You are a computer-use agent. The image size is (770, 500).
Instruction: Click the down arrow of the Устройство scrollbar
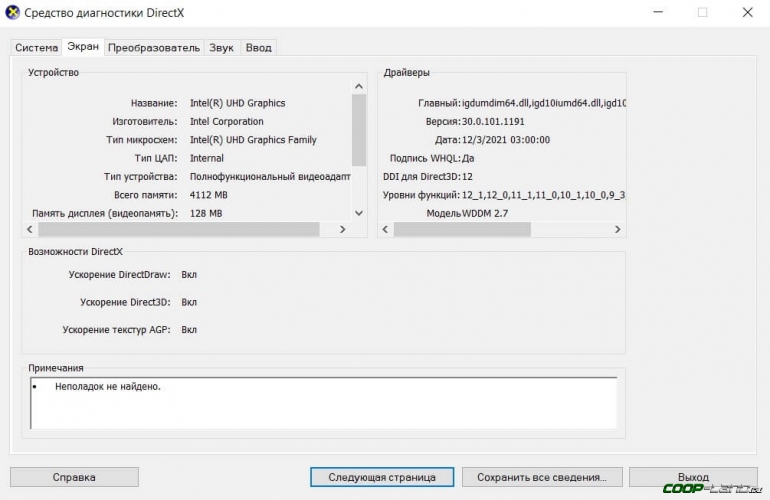[x=359, y=212]
